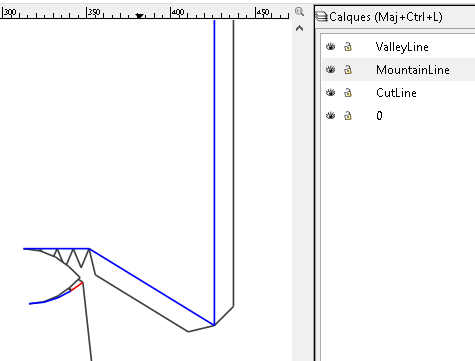Hide the ValleyLine layer via eye icon

(330, 47)
